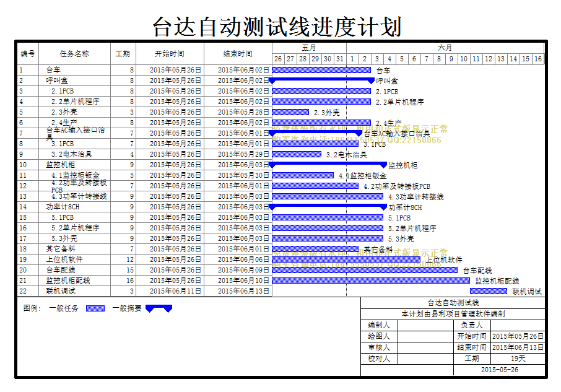Click the start date 2015年06月11日 of 联机调试

175,291
